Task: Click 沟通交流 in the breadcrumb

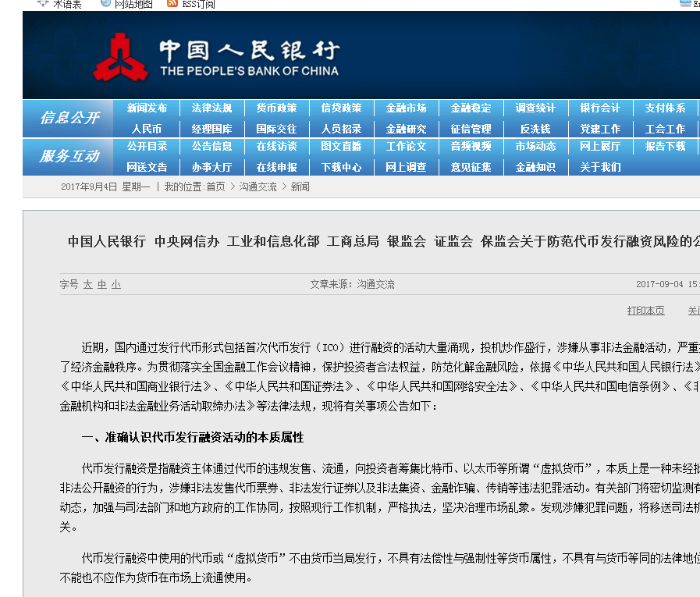Action: click(258, 187)
